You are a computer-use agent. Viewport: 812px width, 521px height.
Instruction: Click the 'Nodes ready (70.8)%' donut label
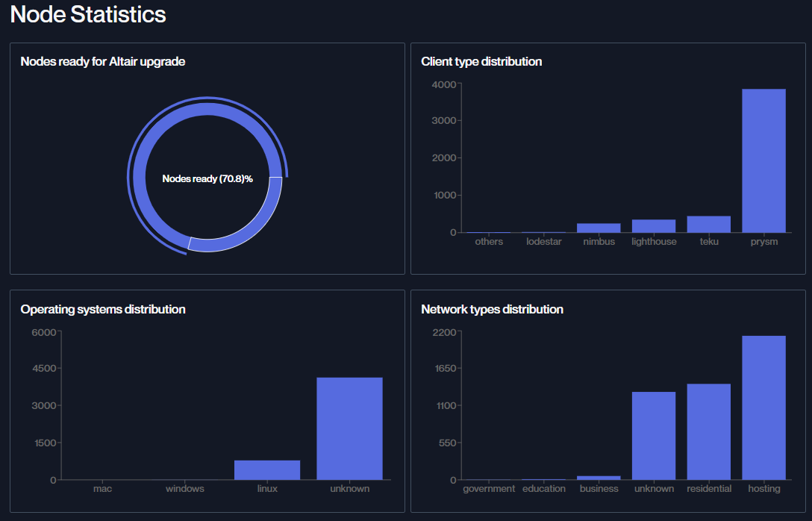[x=207, y=179]
